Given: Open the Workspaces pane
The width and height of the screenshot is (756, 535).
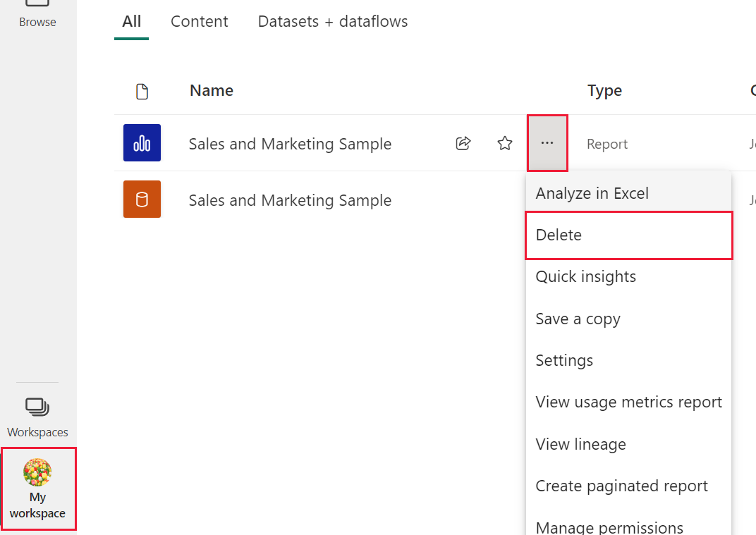Looking at the screenshot, I should (x=37, y=418).
